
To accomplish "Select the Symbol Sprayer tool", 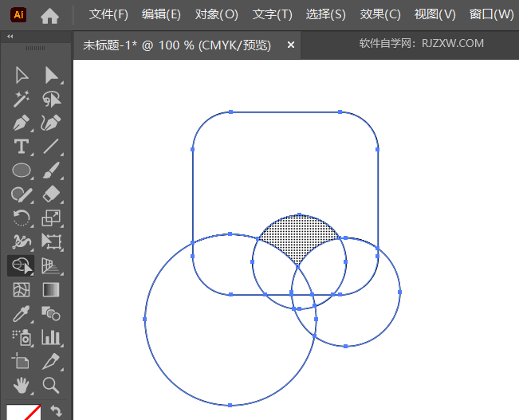I will (22, 337).
